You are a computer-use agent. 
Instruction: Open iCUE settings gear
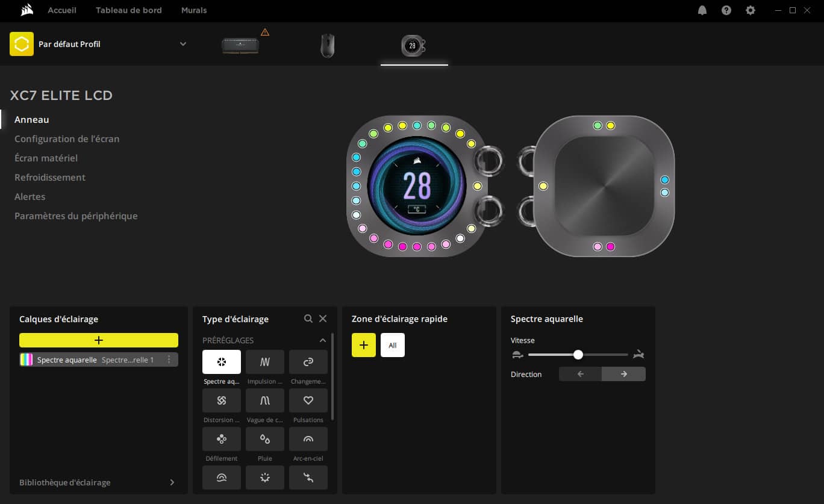click(751, 10)
